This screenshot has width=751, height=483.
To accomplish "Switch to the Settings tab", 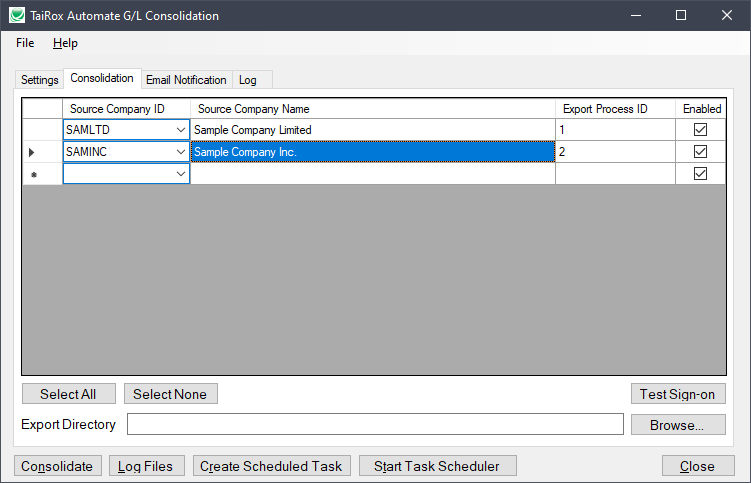I will coord(39,80).
